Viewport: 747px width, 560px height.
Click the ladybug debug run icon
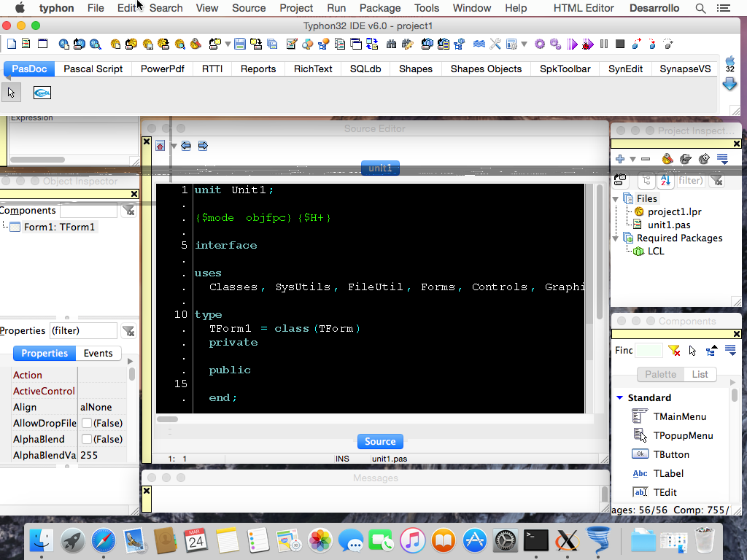[588, 44]
